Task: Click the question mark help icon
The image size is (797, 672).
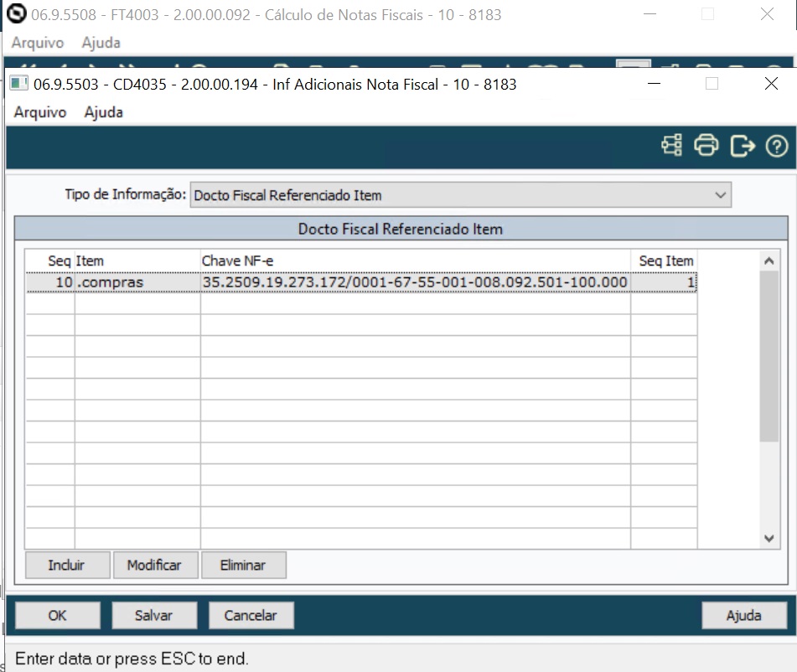Action: [776, 146]
